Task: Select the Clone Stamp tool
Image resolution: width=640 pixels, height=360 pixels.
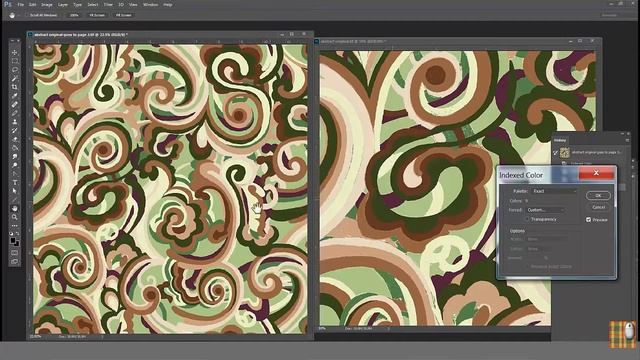Action: click(x=15, y=122)
